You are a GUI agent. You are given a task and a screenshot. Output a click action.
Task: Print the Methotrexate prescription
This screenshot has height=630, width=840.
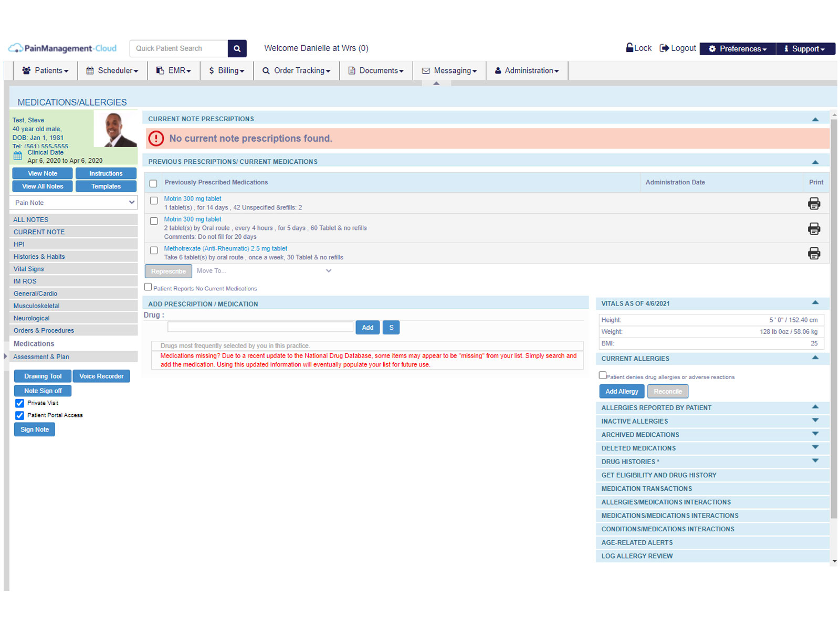click(814, 253)
